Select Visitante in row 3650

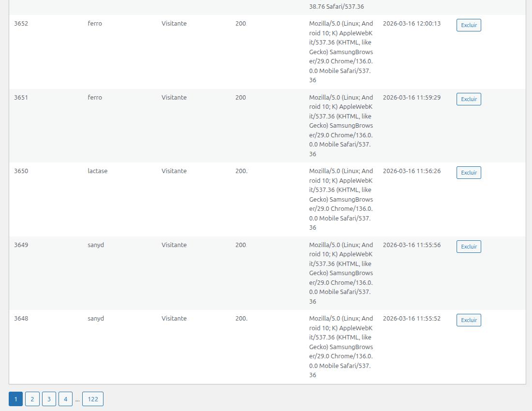174,171
